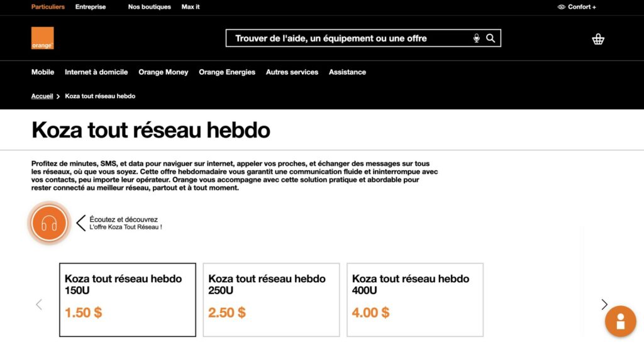Viewport: 644px width, 345px height.
Task: Click 'L'offre Koza Tout Réseau !' text
Action: click(126, 227)
